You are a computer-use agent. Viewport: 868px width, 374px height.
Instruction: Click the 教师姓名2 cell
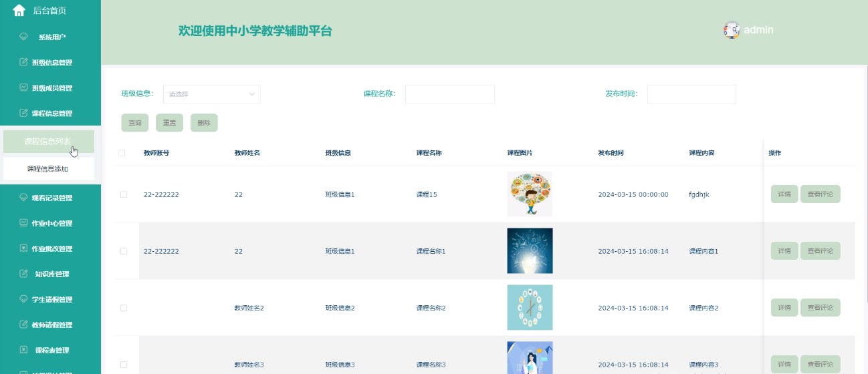point(249,308)
